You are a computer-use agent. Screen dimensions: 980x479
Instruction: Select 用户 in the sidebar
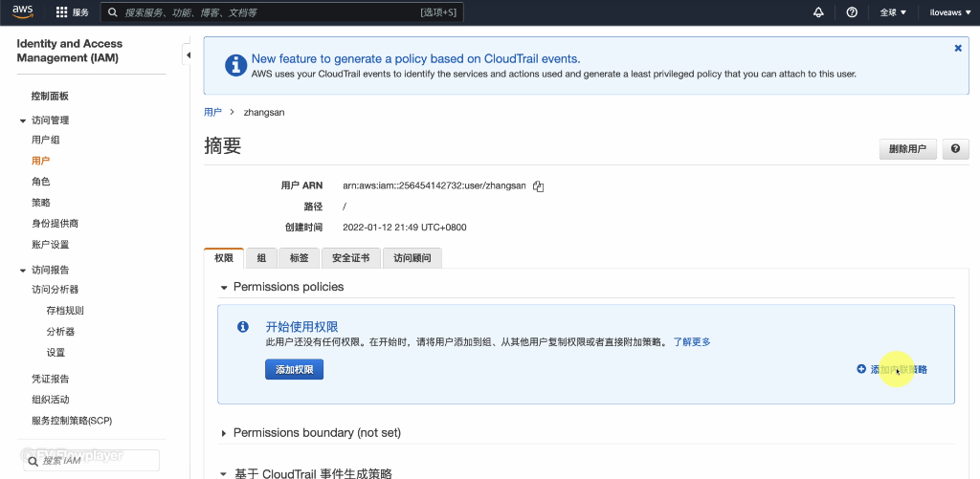40,161
